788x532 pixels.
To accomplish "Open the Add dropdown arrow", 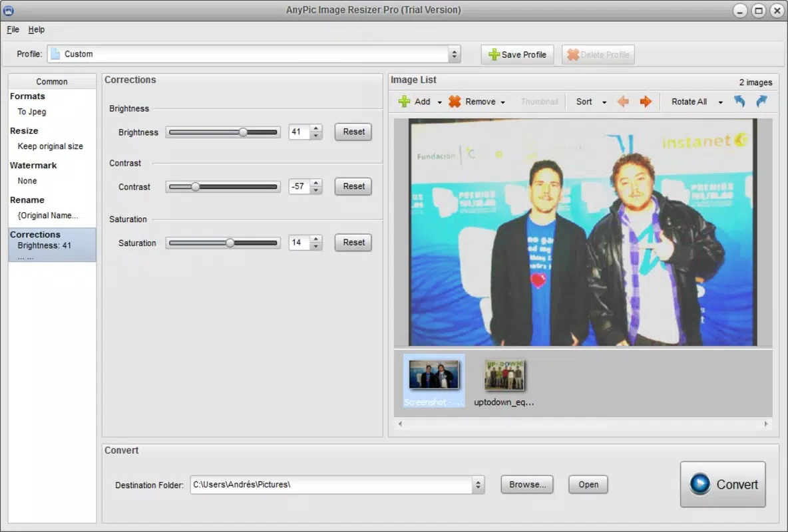I will coord(440,102).
